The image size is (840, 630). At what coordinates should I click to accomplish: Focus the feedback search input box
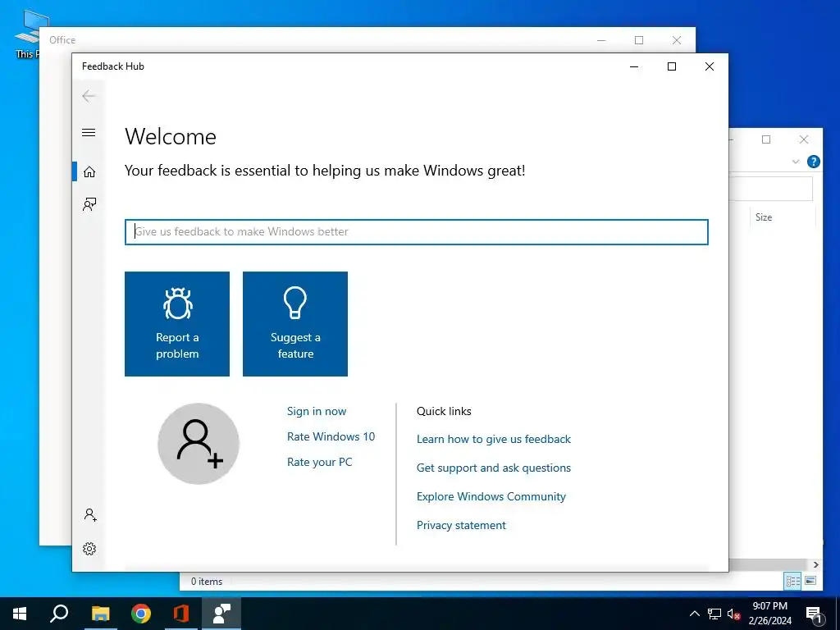pyautogui.click(x=416, y=232)
